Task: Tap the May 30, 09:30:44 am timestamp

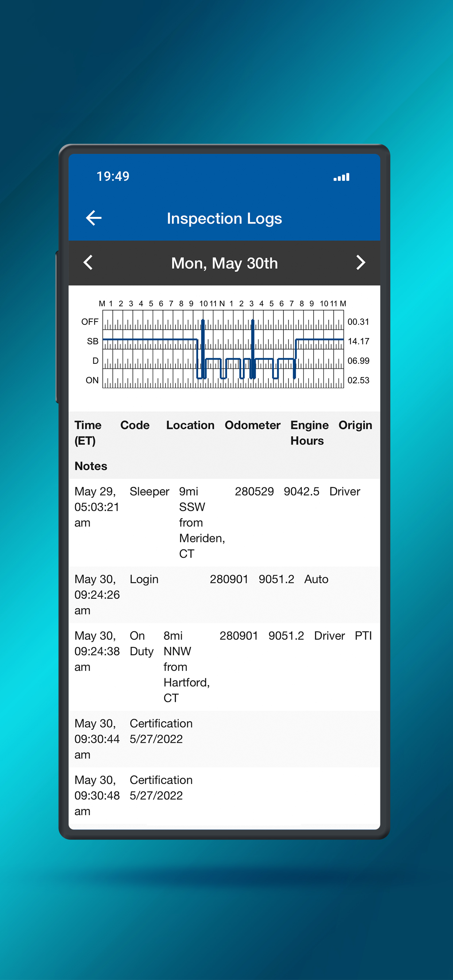Action: tap(97, 739)
